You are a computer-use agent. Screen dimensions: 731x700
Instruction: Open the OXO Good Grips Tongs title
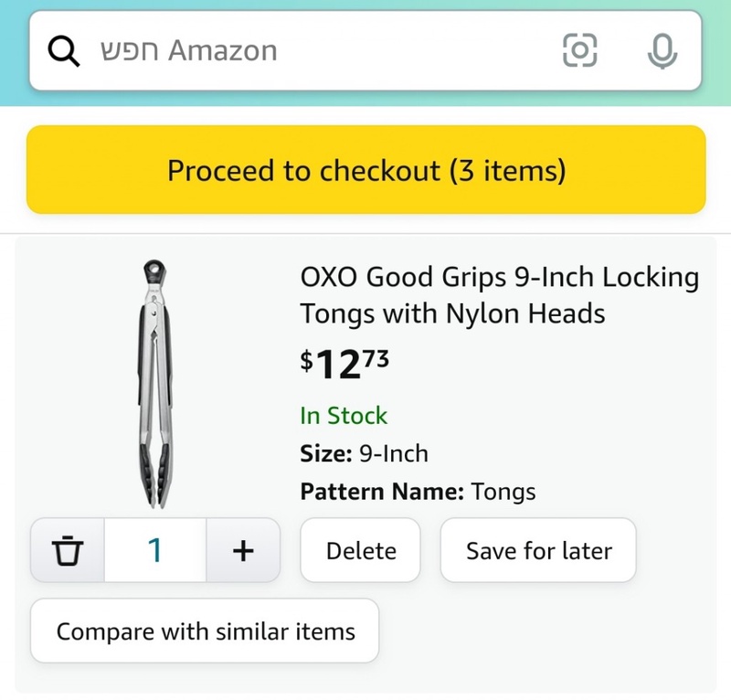499,295
